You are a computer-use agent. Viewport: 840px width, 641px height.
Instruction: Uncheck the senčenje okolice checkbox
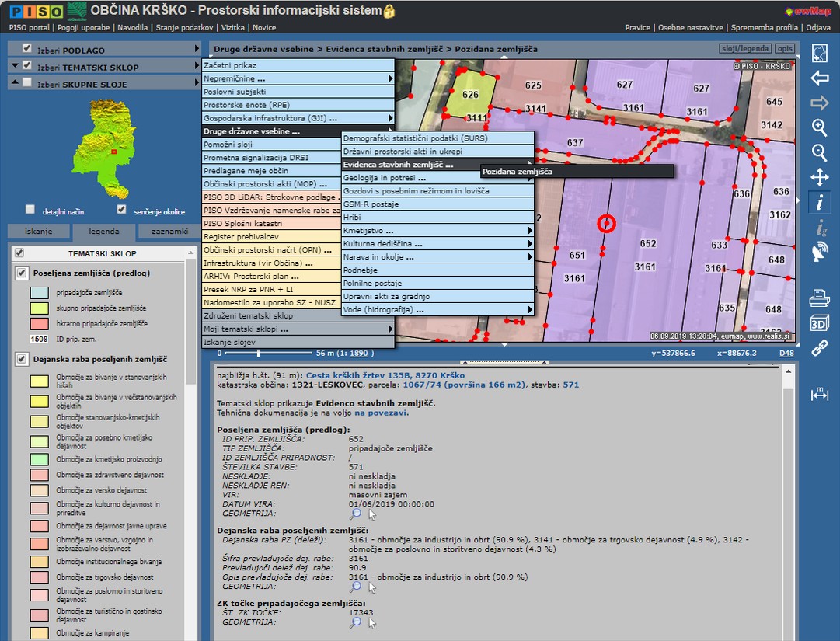pyautogui.click(x=121, y=210)
